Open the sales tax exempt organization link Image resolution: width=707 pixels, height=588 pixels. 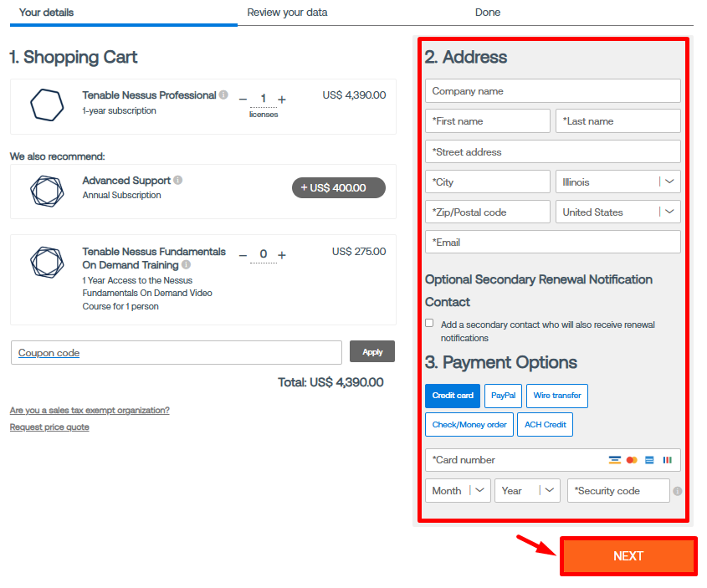(x=90, y=410)
